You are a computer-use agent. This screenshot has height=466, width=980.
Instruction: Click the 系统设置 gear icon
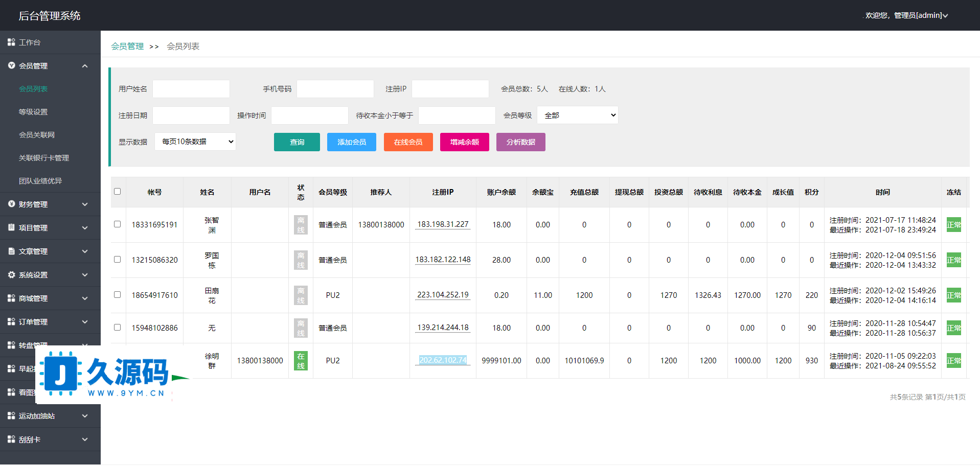[11, 275]
